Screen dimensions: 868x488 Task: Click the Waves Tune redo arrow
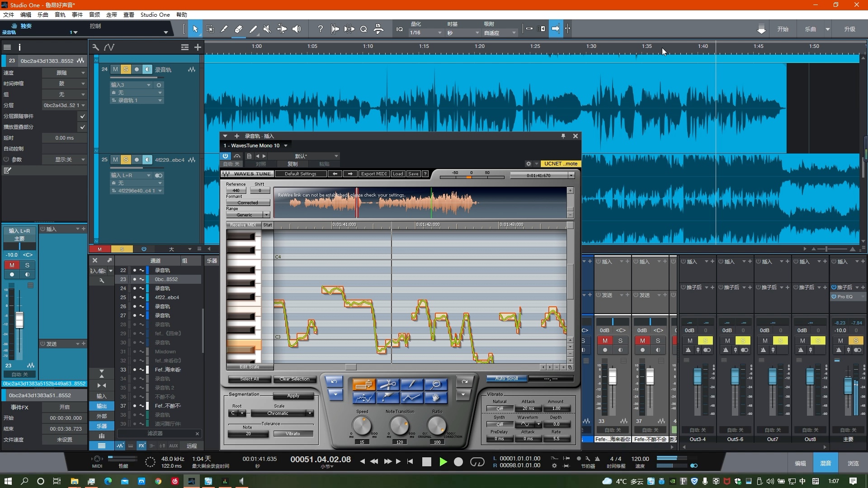pyautogui.click(x=464, y=382)
